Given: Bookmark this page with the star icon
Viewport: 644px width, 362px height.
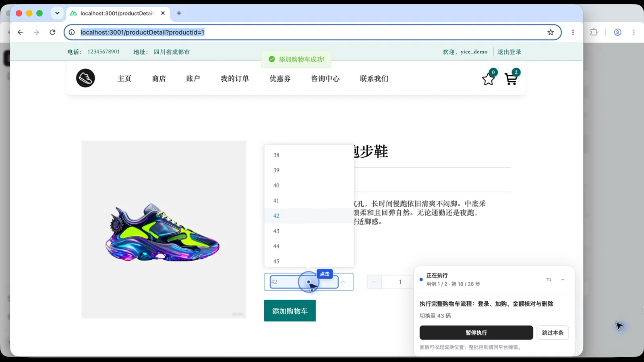Looking at the screenshot, I should pyautogui.click(x=551, y=32).
